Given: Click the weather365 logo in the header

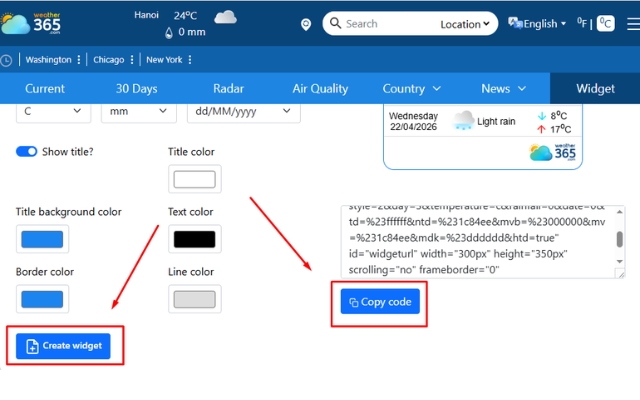Looking at the screenshot, I should (x=31, y=23).
